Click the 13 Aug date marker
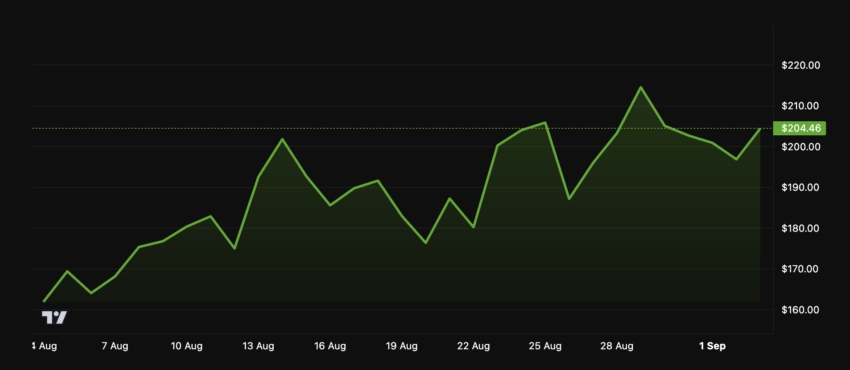 pyautogui.click(x=258, y=346)
